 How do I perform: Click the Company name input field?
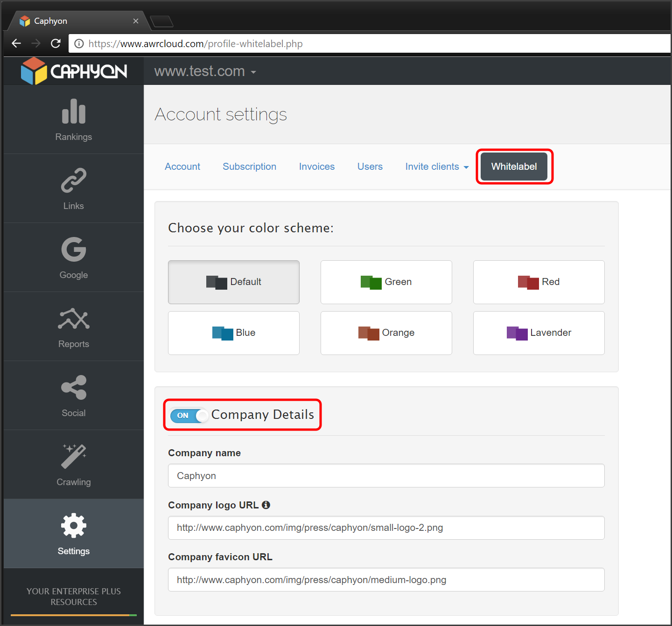point(386,476)
